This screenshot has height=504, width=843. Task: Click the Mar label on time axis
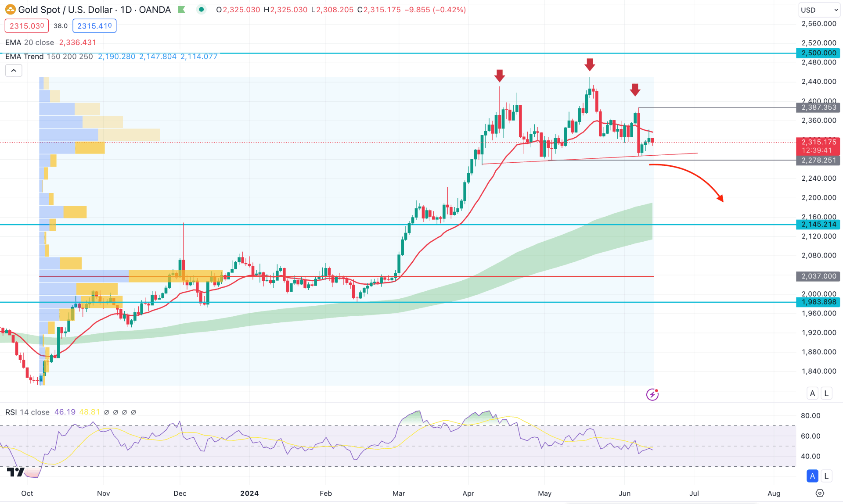pos(399,493)
